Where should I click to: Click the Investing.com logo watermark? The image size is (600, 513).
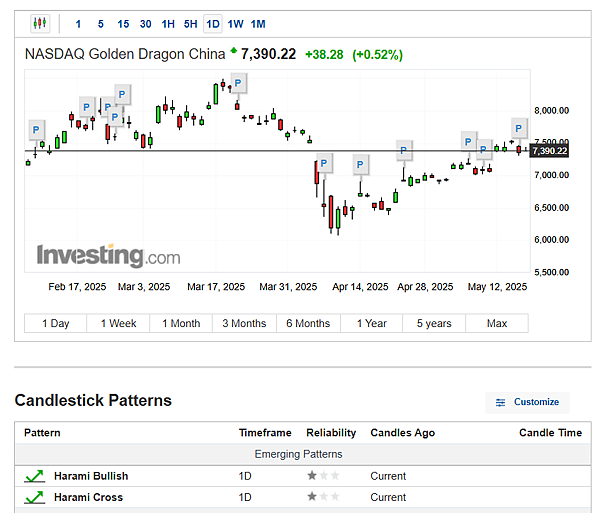pyautogui.click(x=109, y=255)
